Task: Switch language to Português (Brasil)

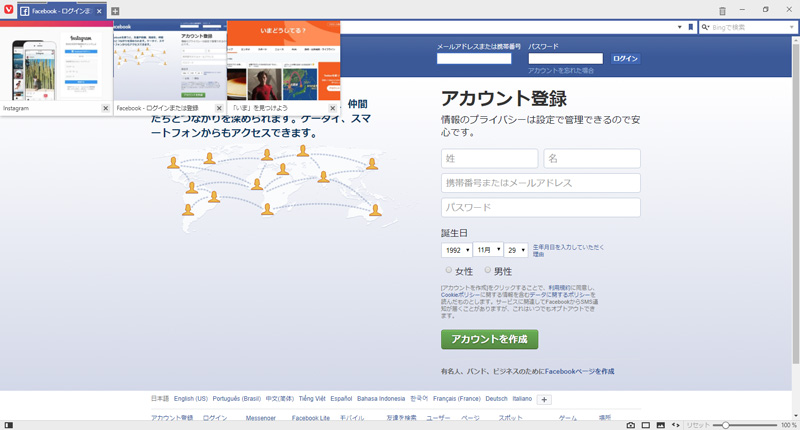Action: click(237, 399)
